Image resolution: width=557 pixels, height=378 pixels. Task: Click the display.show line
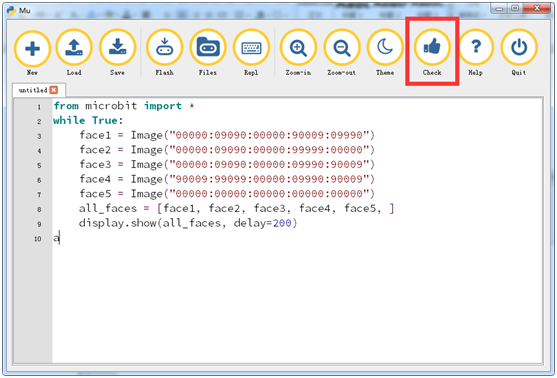click(x=188, y=223)
